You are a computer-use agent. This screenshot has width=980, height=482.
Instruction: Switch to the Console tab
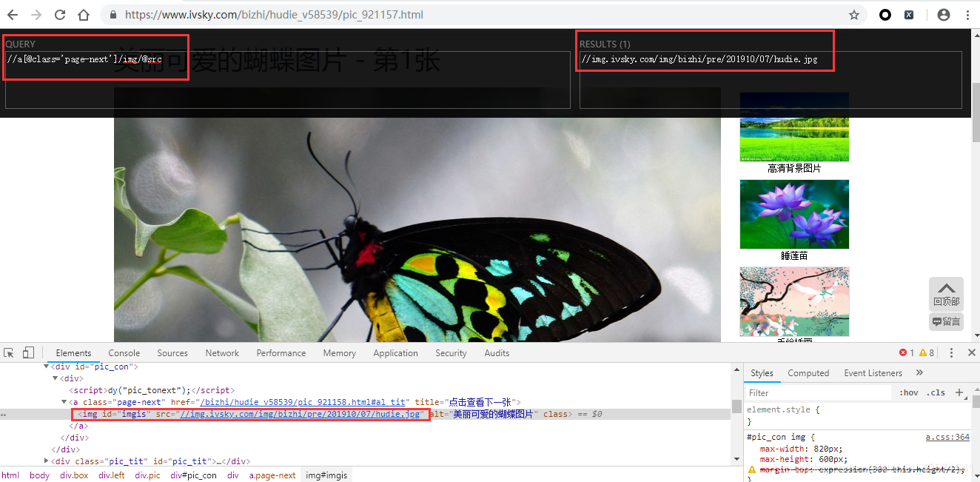coord(124,353)
